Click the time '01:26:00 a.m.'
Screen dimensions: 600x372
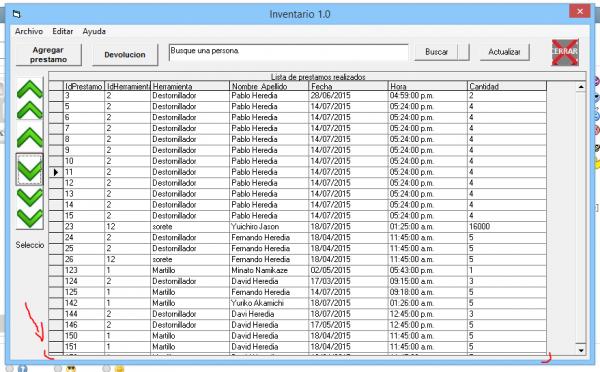(411, 303)
